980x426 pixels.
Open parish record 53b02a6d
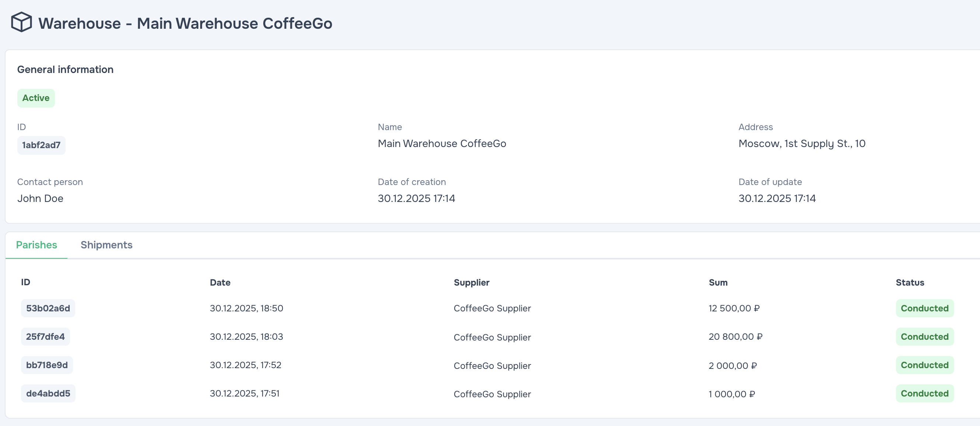tap(48, 308)
